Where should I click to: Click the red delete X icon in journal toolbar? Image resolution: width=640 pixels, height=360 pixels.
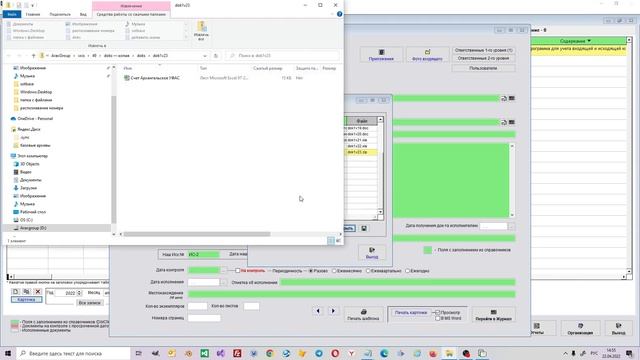click(x=38, y=291)
